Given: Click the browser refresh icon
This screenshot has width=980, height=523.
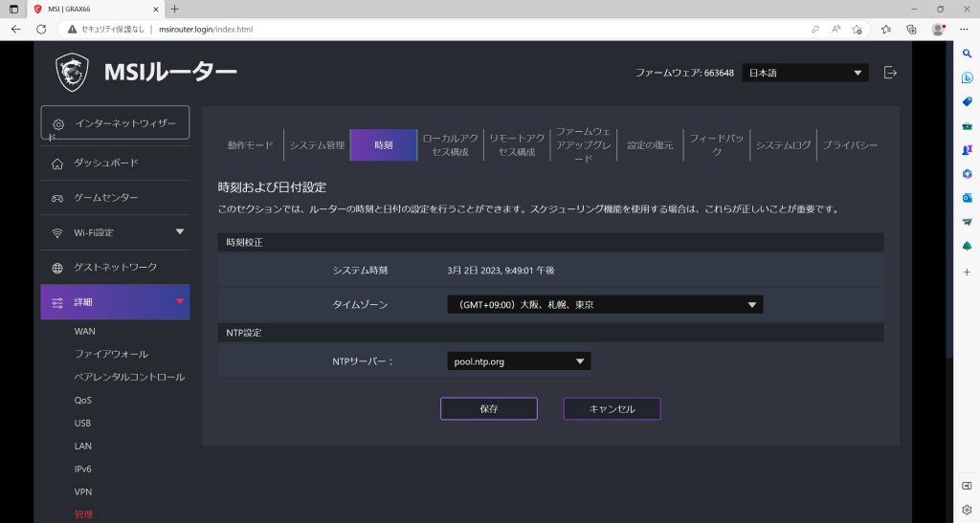Looking at the screenshot, I should pyautogui.click(x=41, y=30).
